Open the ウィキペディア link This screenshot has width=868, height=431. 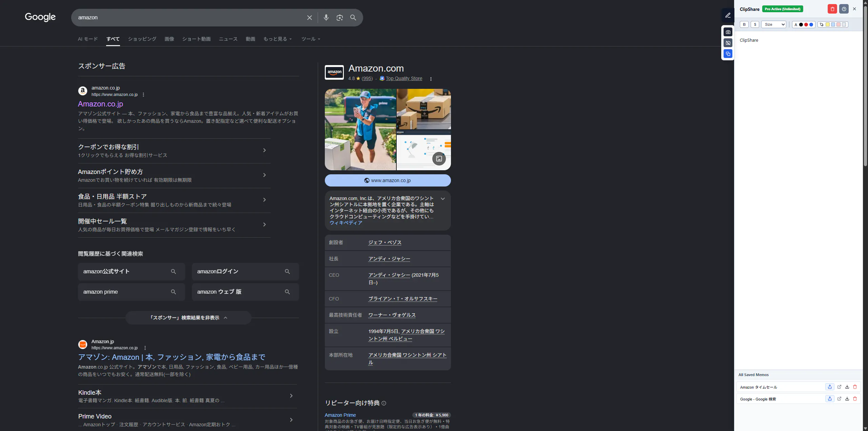point(346,223)
